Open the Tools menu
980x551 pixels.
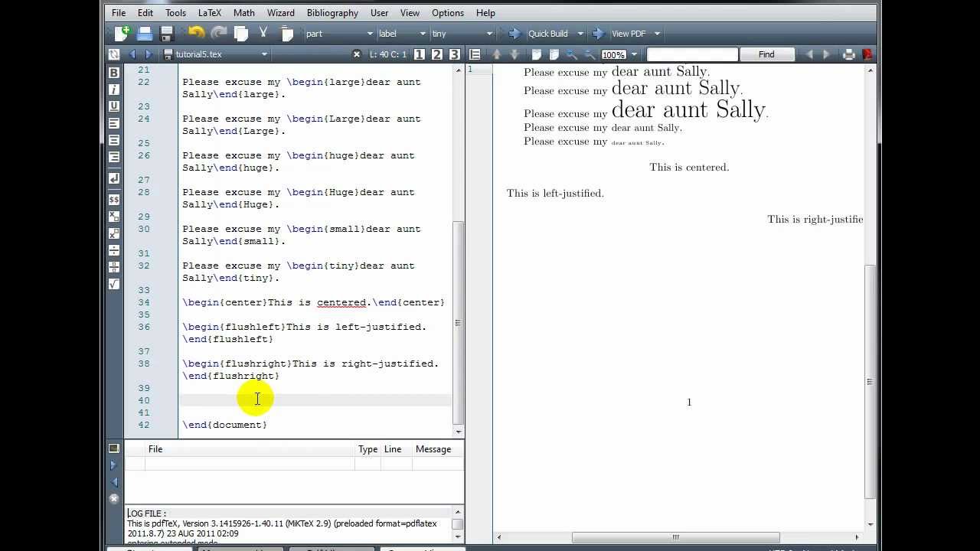pyautogui.click(x=175, y=13)
